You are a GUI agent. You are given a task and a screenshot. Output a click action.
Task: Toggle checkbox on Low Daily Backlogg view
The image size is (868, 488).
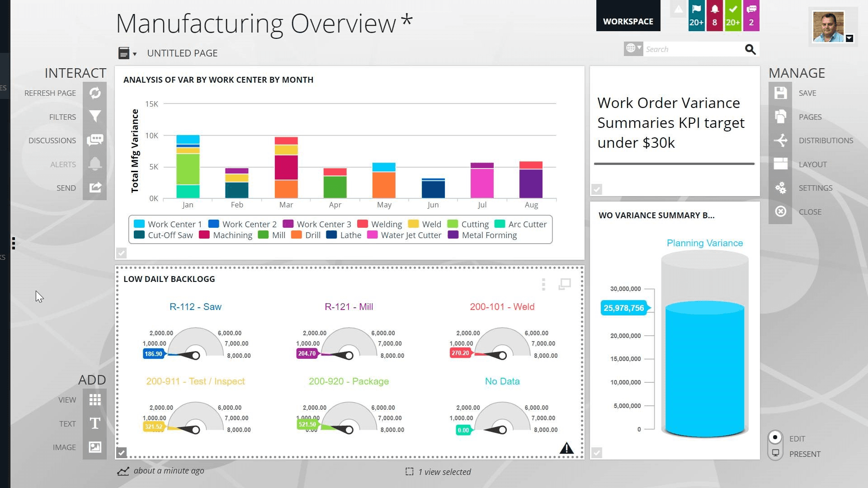(x=121, y=452)
